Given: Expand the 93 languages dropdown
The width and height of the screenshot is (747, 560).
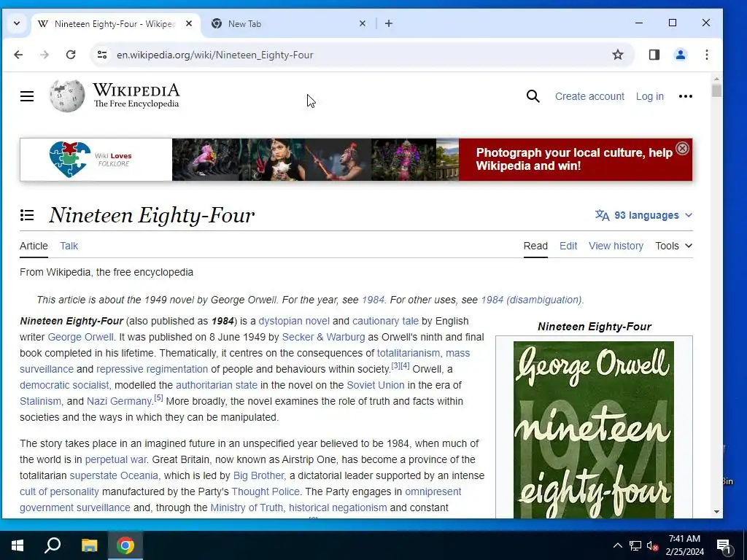Looking at the screenshot, I should (643, 215).
